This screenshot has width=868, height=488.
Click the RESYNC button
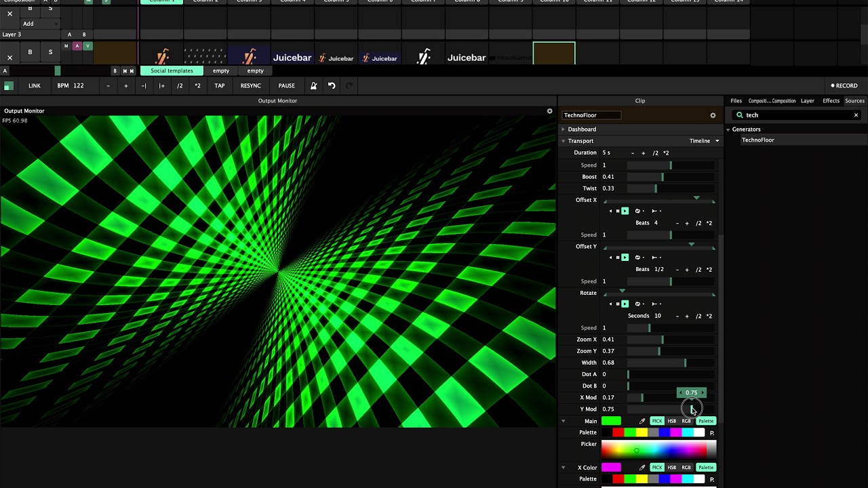[x=250, y=86]
